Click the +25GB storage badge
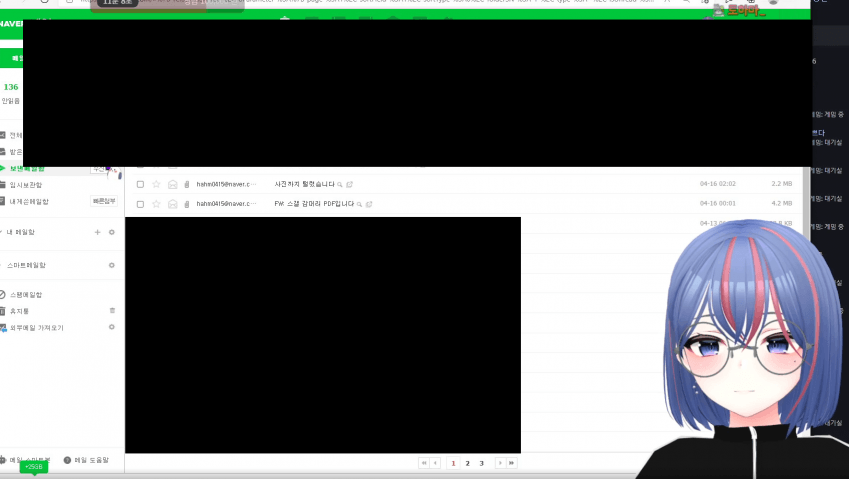Image resolution: width=849 pixels, height=479 pixels. (x=34, y=467)
